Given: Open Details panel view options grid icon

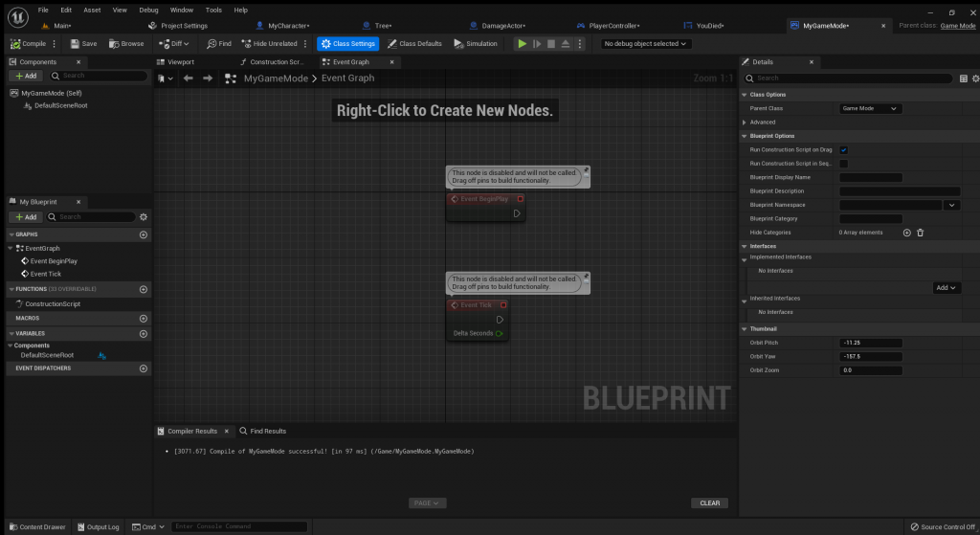Looking at the screenshot, I should pos(963,78).
